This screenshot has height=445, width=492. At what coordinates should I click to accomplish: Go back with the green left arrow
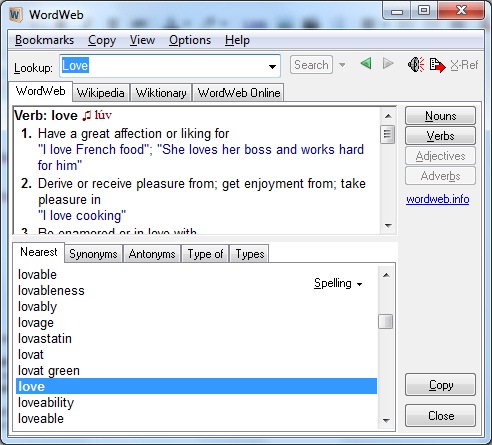tap(366, 63)
